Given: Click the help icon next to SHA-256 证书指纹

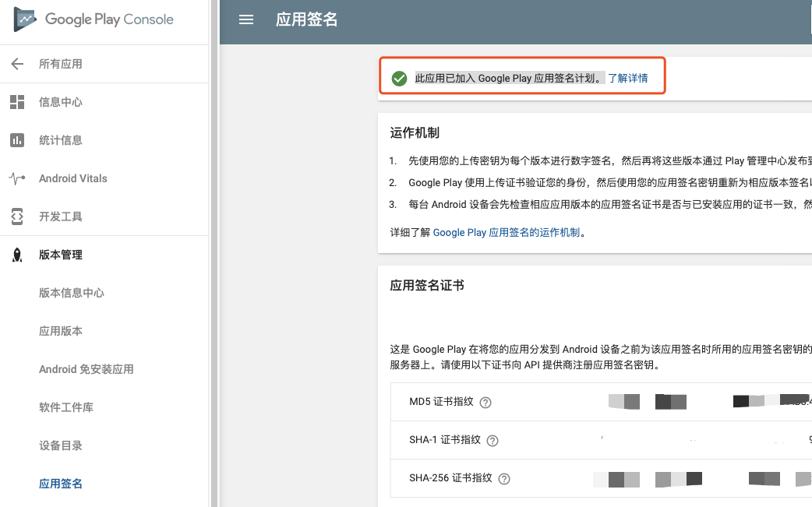Looking at the screenshot, I should (x=504, y=479).
